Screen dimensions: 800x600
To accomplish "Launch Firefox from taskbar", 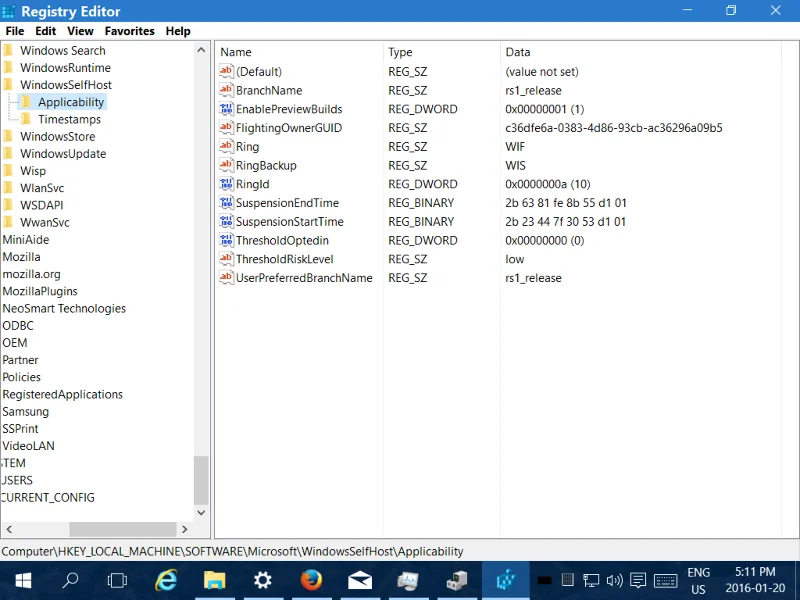I will [x=311, y=580].
